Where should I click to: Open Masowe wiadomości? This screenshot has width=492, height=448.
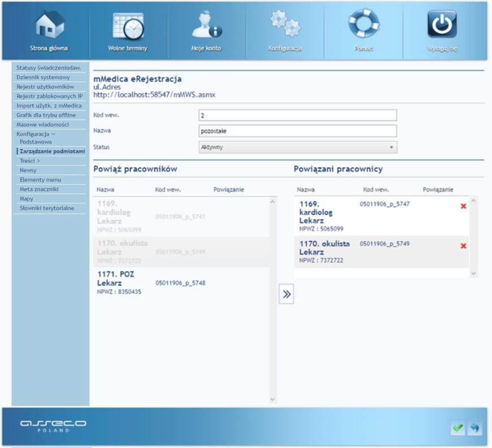click(43, 124)
